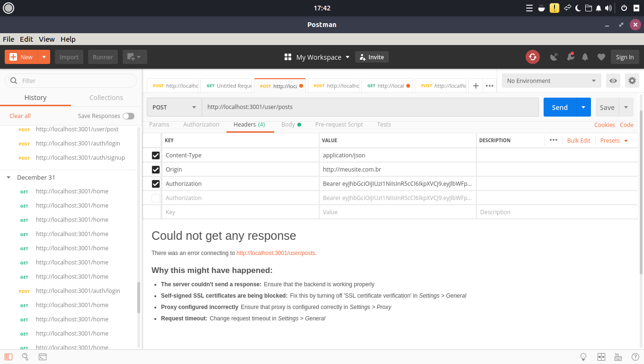Open the wrench settings icon in header
Viewport: 644px width, 364px height.
[x=570, y=57]
